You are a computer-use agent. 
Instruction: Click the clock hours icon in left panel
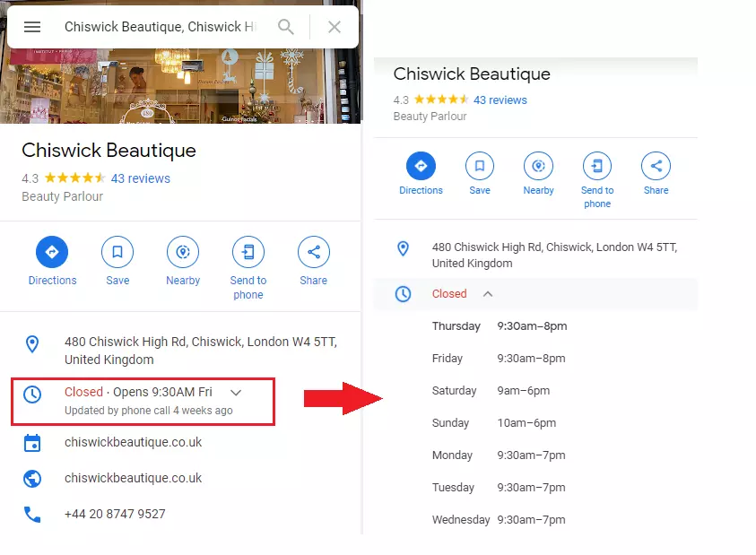click(32, 395)
